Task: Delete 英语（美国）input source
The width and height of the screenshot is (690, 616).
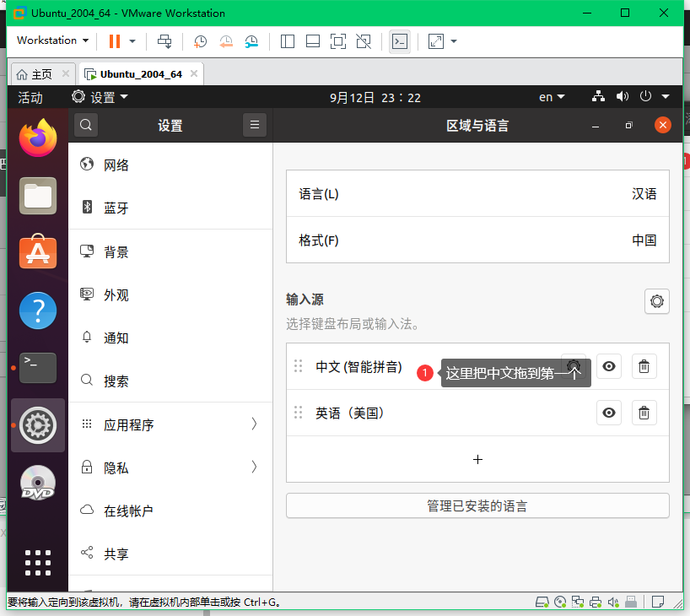Action: [x=644, y=413]
